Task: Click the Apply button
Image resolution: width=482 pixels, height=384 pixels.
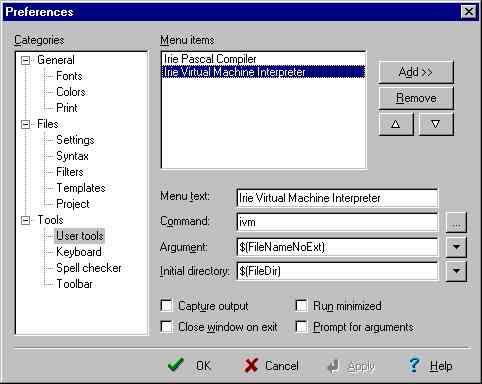Action: (x=351, y=366)
